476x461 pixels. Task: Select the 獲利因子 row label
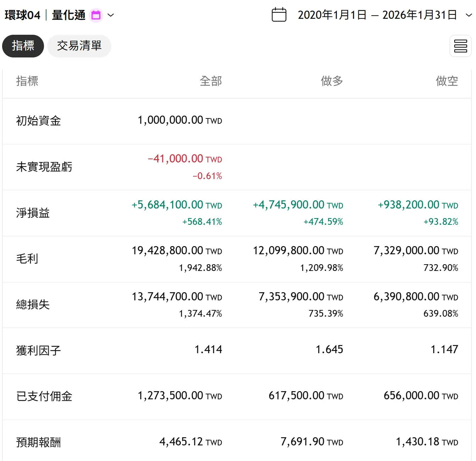38,351
